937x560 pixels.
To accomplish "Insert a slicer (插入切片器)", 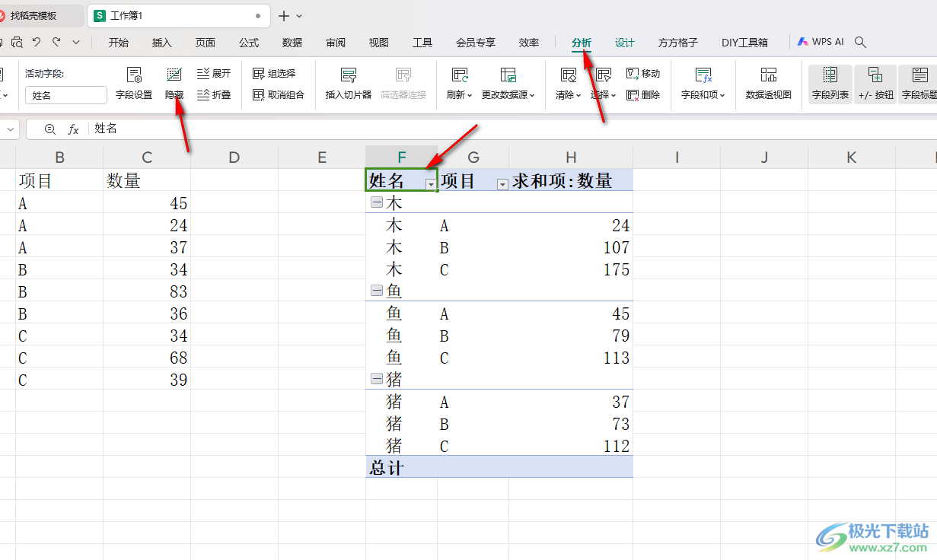I will (x=349, y=84).
